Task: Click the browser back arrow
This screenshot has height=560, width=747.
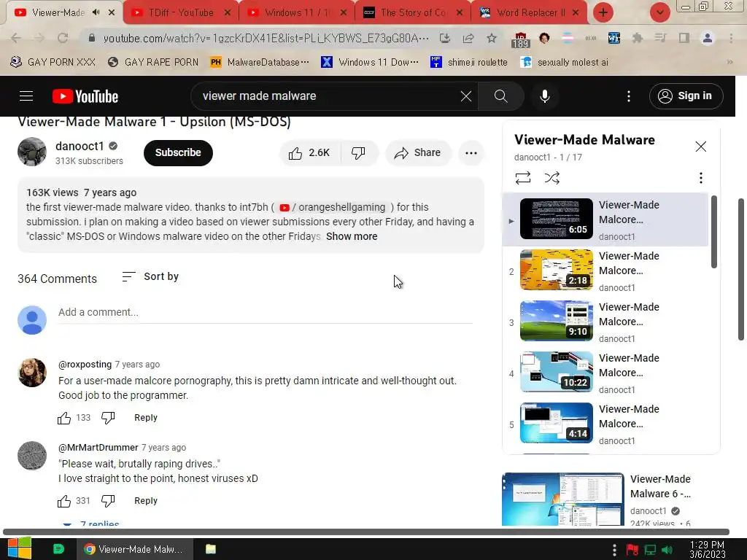Action: tap(16, 38)
